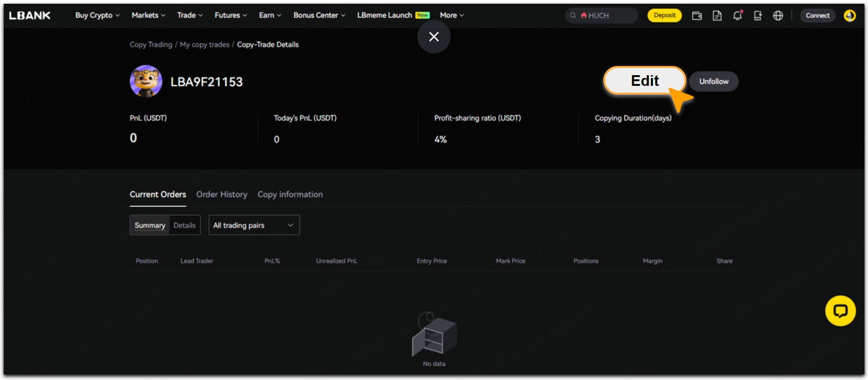Open language globe selector
Viewport: 868px width, 380px height.
tap(778, 16)
